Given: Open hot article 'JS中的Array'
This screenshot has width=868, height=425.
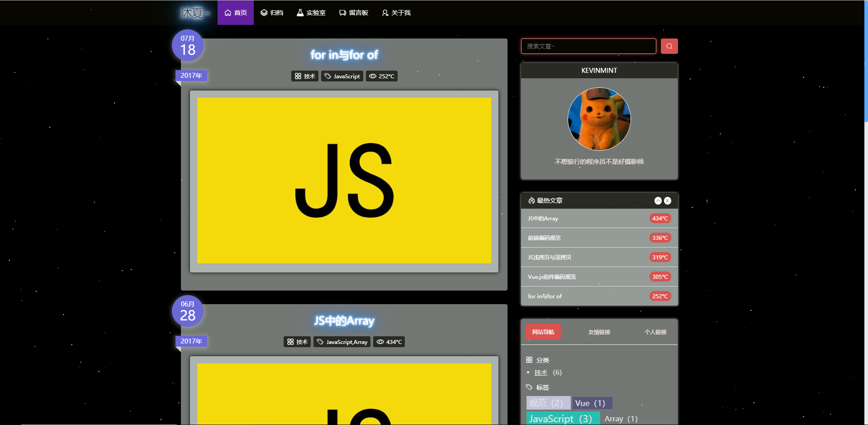Looking at the screenshot, I should [x=543, y=218].
